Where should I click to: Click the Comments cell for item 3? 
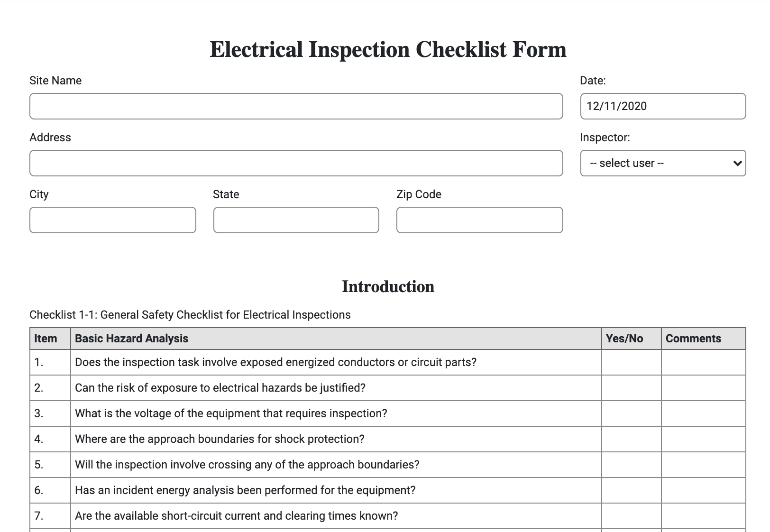(704, 413)
